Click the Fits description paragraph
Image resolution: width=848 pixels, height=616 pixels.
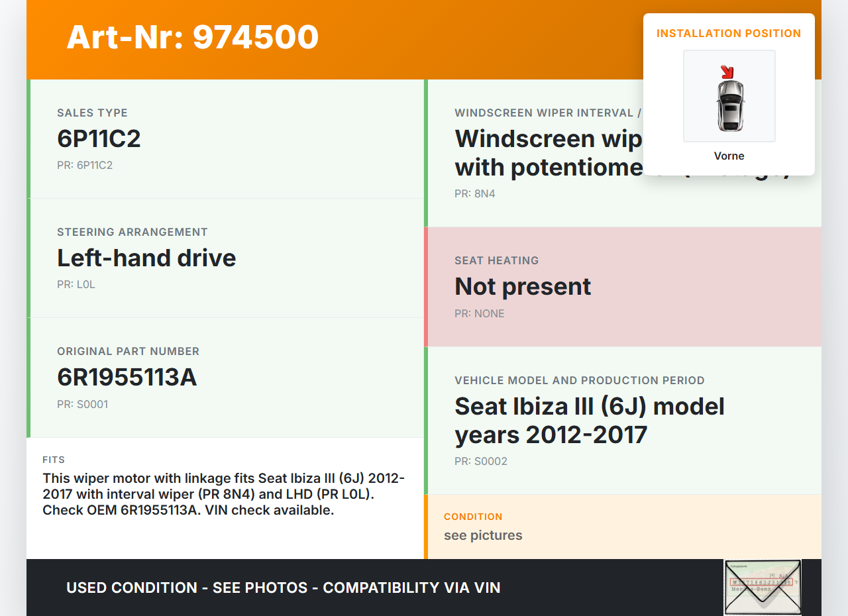[224, 494]
